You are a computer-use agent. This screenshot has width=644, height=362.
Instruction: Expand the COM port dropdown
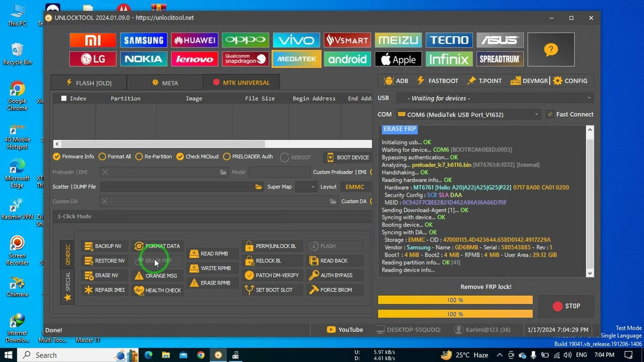coord(468,115)
